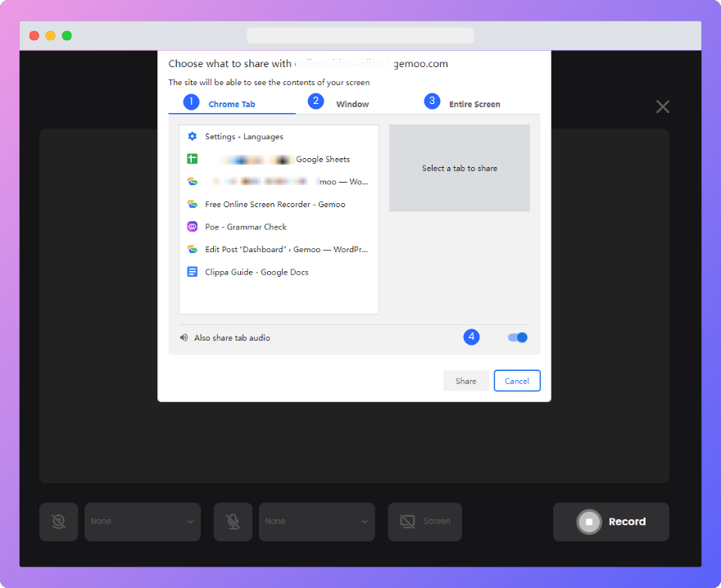721x588 pixels.
Task: Select the Google Sheets tab row
Action: (x=279, y=159)
